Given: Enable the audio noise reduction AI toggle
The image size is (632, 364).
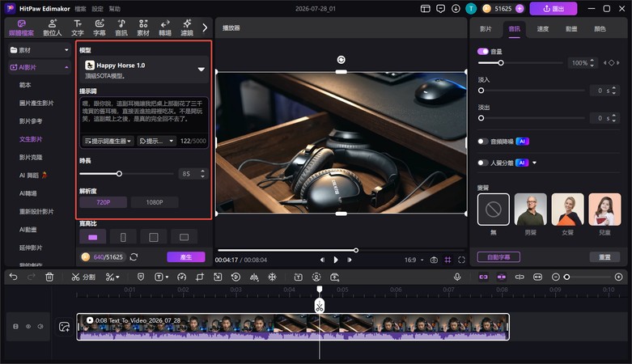Looking at the screenshot, I should click(482, 141).
